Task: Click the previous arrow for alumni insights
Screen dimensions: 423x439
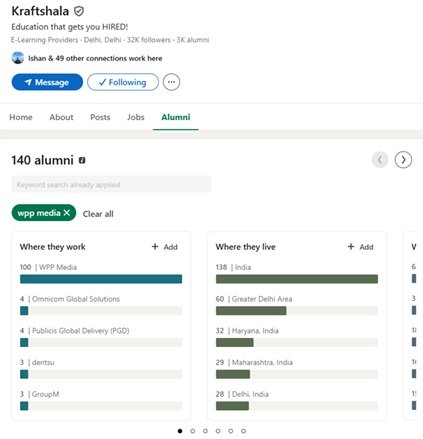Action: coord(380,160)
